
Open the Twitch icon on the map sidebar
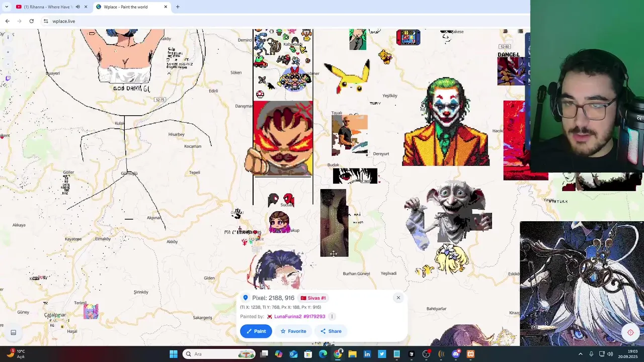click(8, 78)
